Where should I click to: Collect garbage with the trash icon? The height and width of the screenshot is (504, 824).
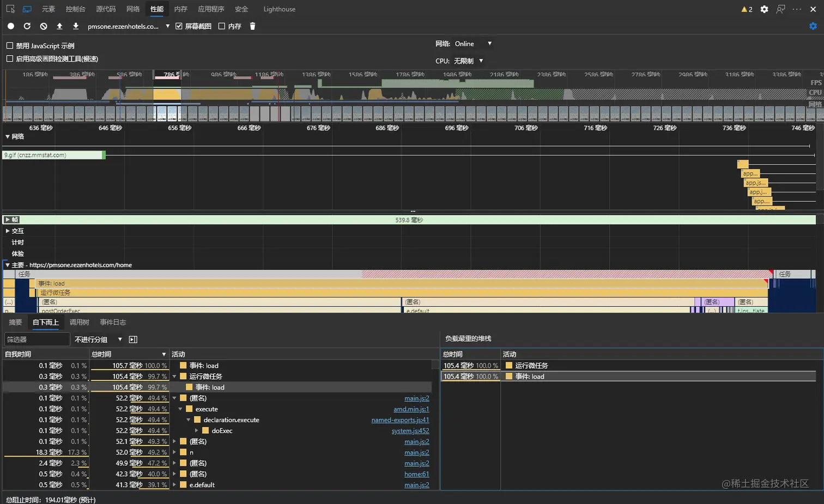(252, 26)
